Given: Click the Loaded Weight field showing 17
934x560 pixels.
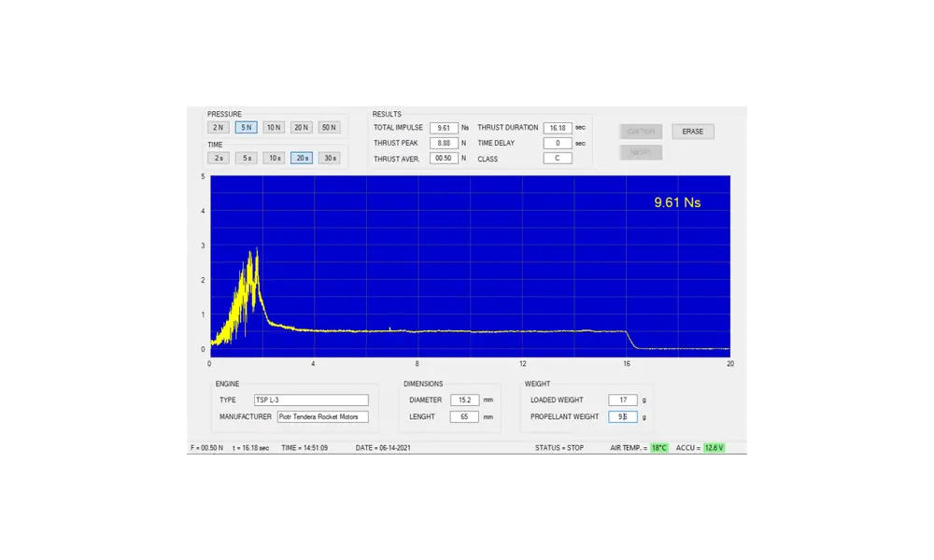Looking at the screenshot, I should 623,399.
